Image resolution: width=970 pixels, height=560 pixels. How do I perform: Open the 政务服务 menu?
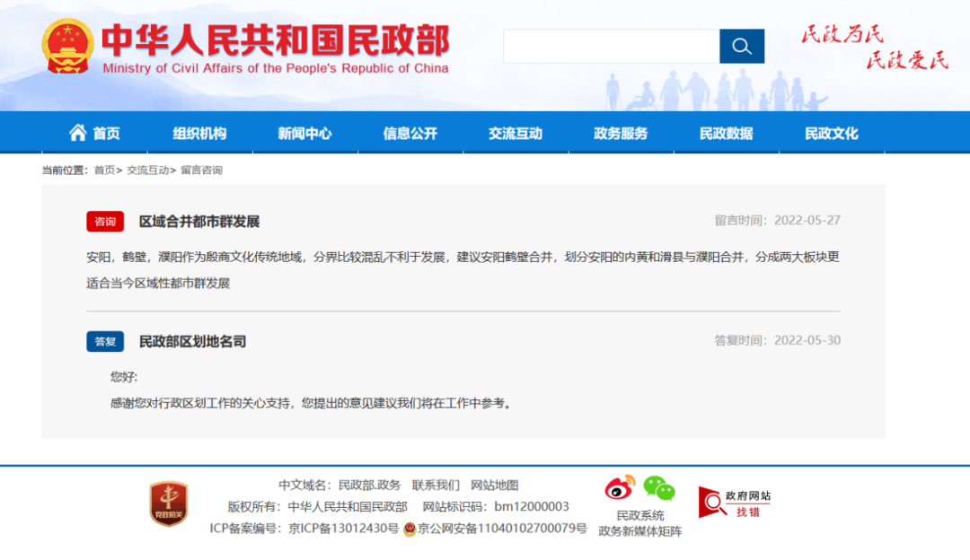tap(621, 133)
